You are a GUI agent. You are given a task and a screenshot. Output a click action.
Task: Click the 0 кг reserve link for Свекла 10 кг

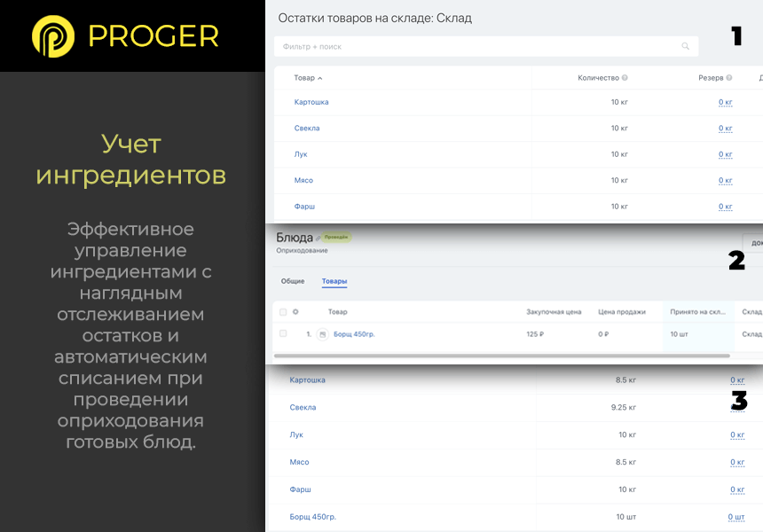(726, 129)
